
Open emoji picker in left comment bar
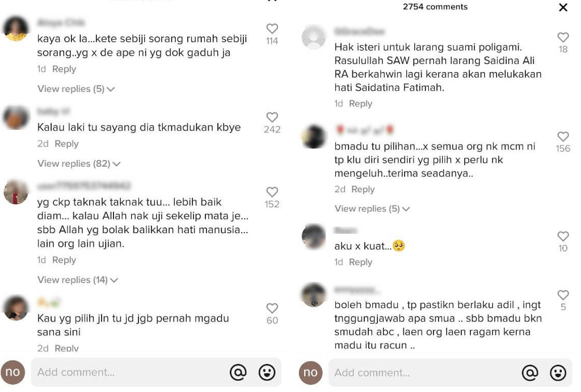267,372
